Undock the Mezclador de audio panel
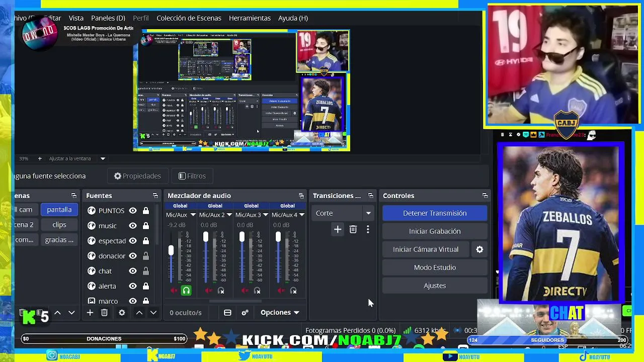Viewport: 644px width, 362px height. coord(301,196)
